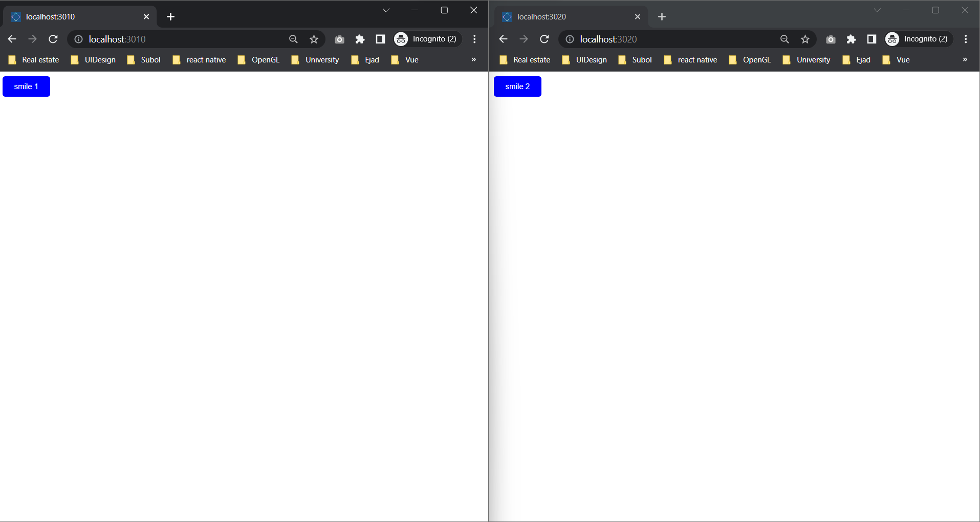Toggle side panel in the left window
Screen dimensions: 980x522
click(x=380, y=39)
